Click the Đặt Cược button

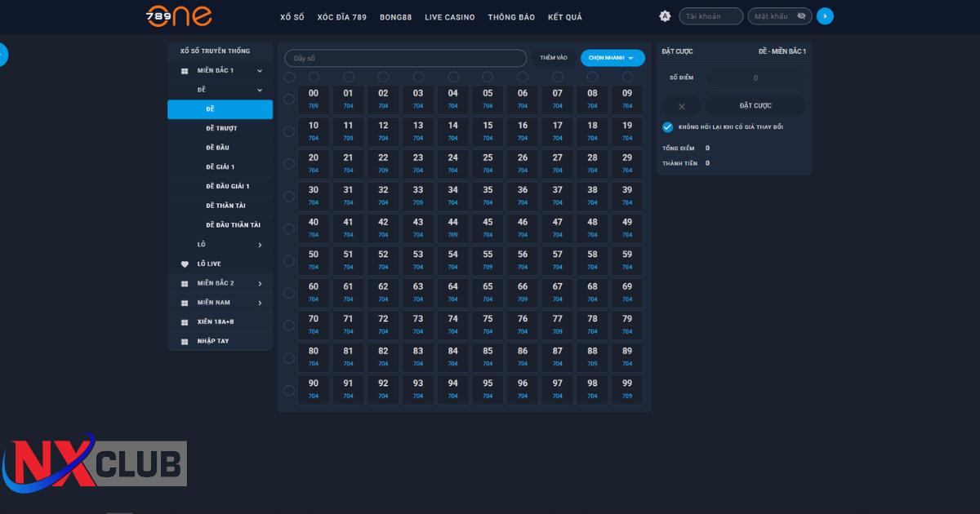(755, 106)
